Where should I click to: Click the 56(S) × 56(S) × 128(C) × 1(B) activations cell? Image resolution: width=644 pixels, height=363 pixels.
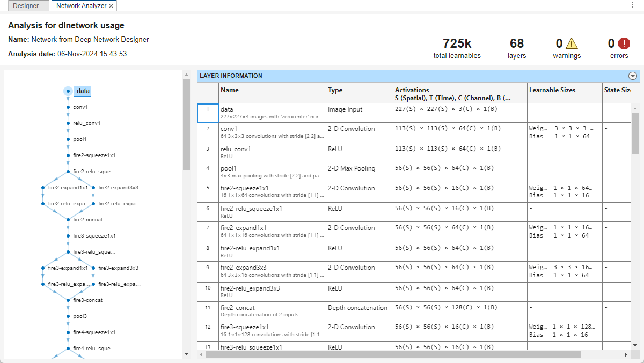click(x=460, y=311)
